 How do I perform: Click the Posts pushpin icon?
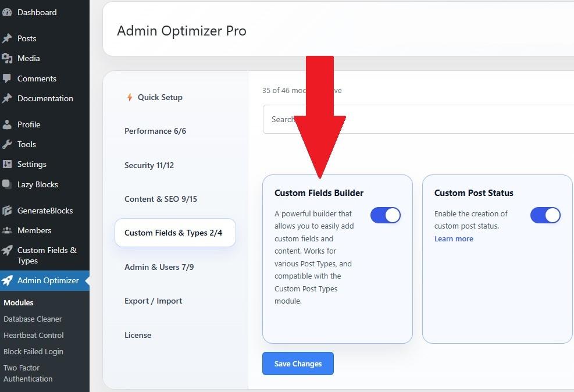pos(7,38)
